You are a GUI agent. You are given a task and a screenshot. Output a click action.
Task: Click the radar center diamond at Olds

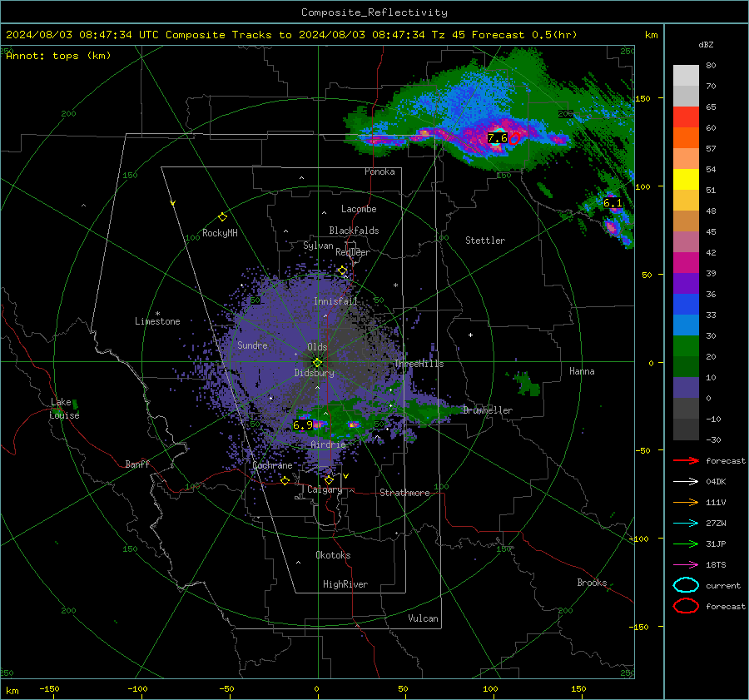tap(318, 362)
